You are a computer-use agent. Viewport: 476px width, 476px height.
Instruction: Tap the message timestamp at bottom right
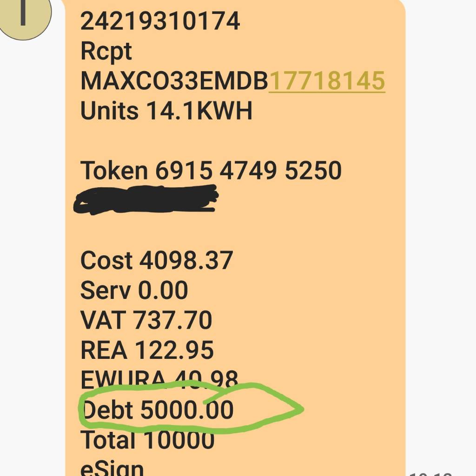point(431,472)
